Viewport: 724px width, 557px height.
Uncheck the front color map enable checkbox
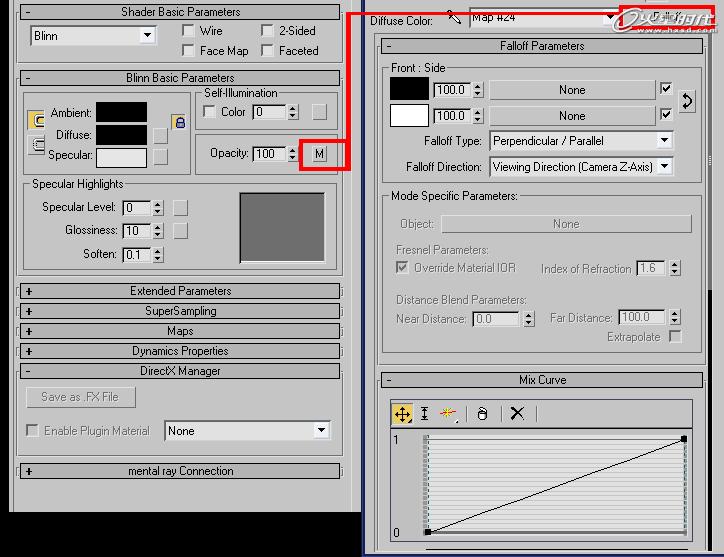click(x=666, y=88)
